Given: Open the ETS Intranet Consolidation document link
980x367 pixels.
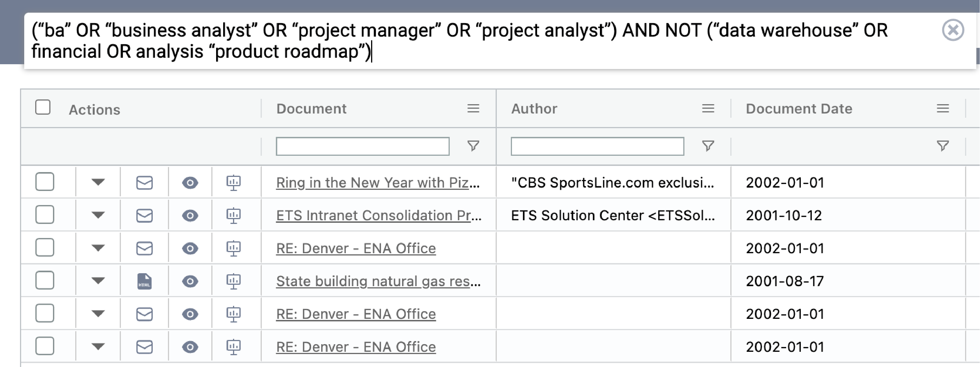Looking at the screenshot, I should click(x=378, y=216).
